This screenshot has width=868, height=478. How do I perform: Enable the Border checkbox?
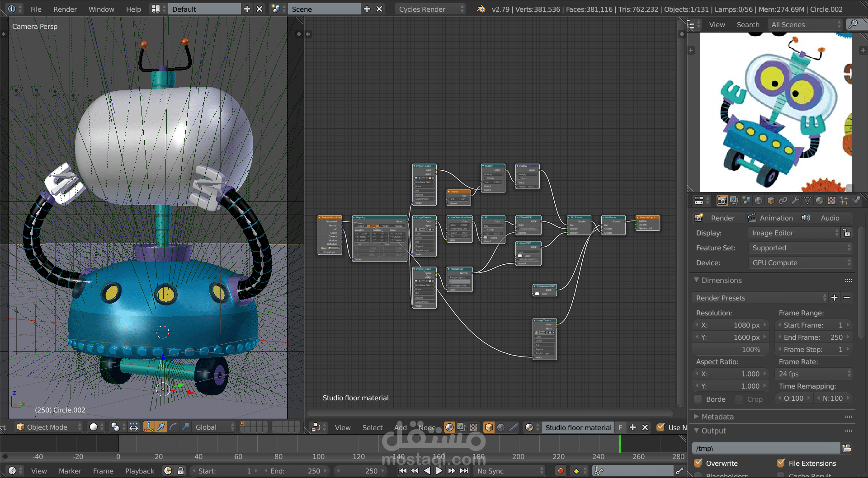pos(698,399)
